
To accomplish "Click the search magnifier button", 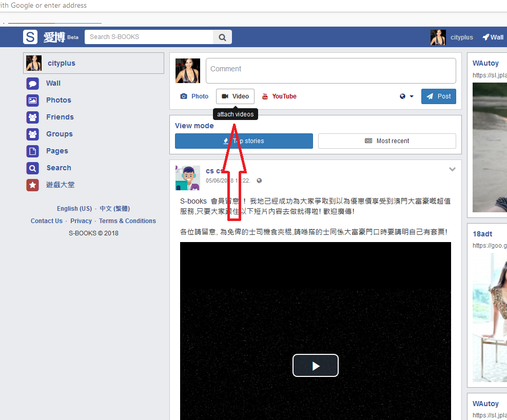I will pos(222,37).
